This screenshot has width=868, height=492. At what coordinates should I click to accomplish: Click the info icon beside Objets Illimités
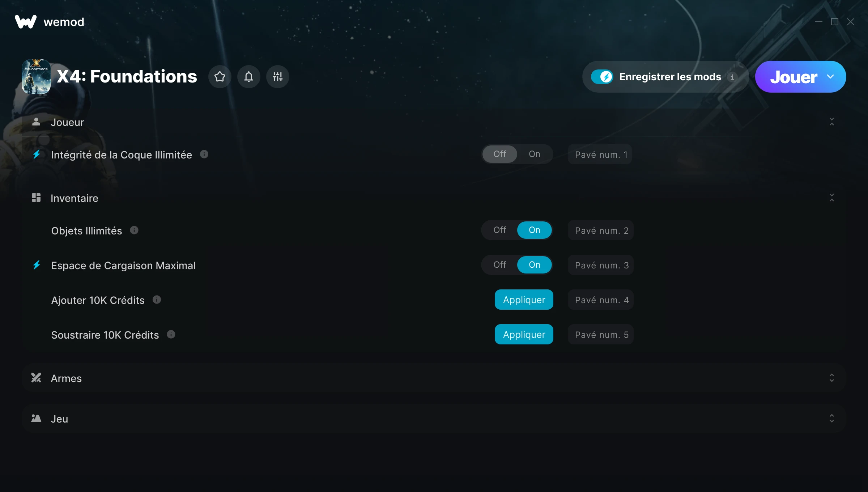coord(134,230)
